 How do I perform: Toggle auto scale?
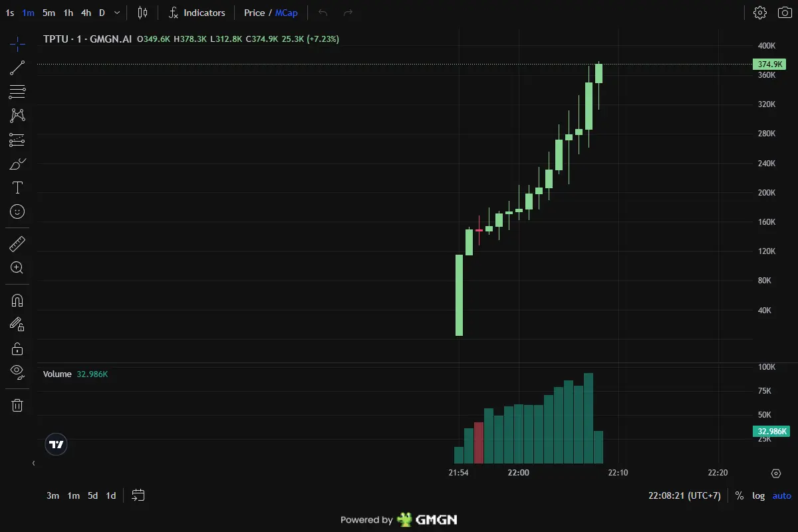[781, 495]
